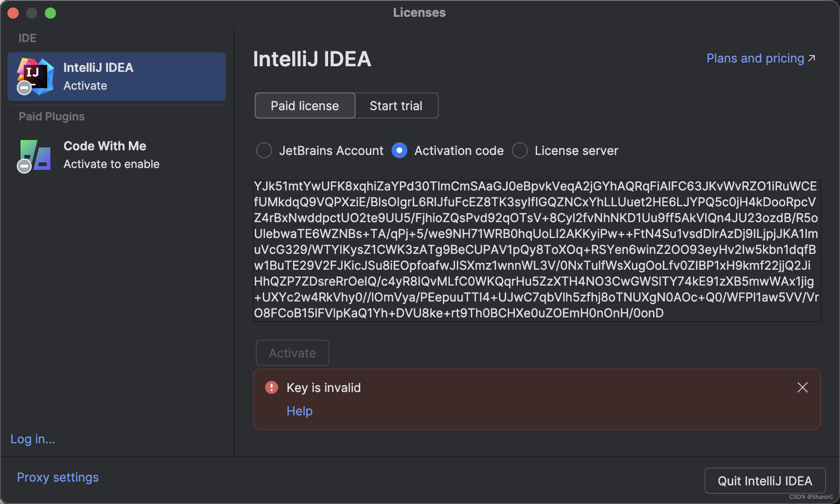The image size is (840, 504).
Task: Select Code With Me in Paid Plugins
Action: [117, 155]
